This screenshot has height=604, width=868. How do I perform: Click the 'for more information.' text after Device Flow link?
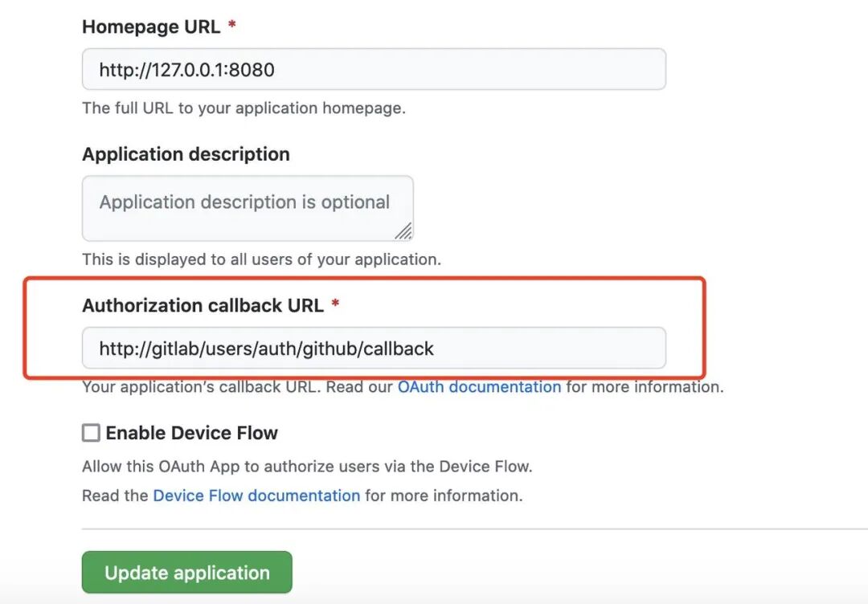tap(444, 496)
